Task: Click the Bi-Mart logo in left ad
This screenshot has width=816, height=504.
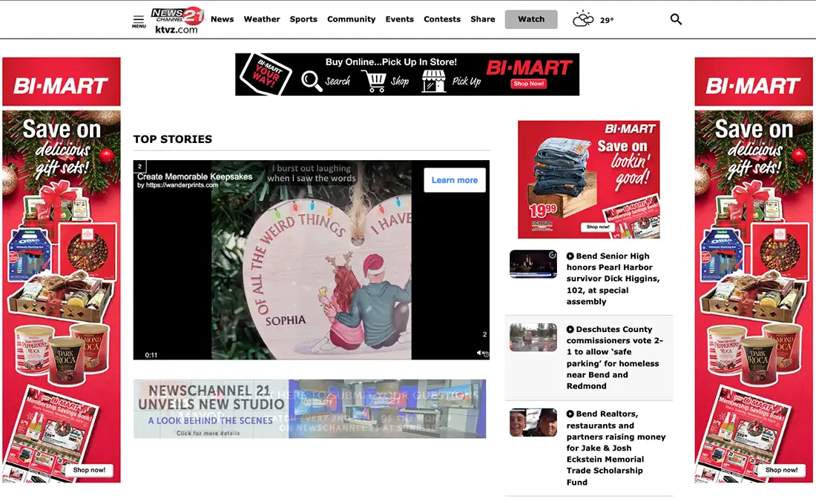Action: click(62, 85)
